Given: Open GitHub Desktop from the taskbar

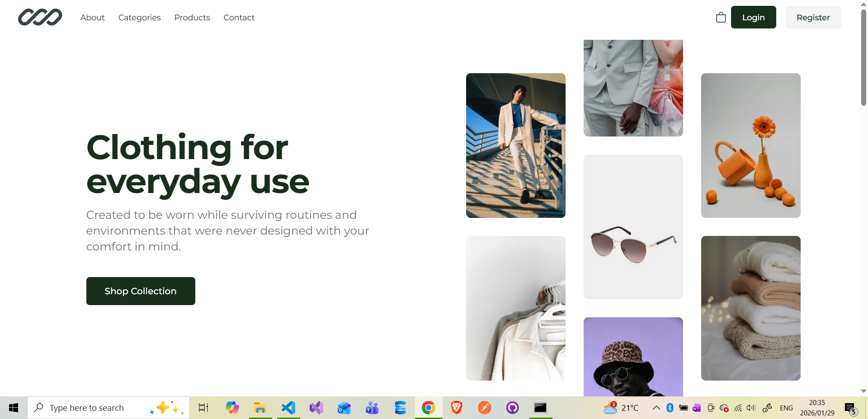Looking at the screenshot, I should click(x=512, y=408).
